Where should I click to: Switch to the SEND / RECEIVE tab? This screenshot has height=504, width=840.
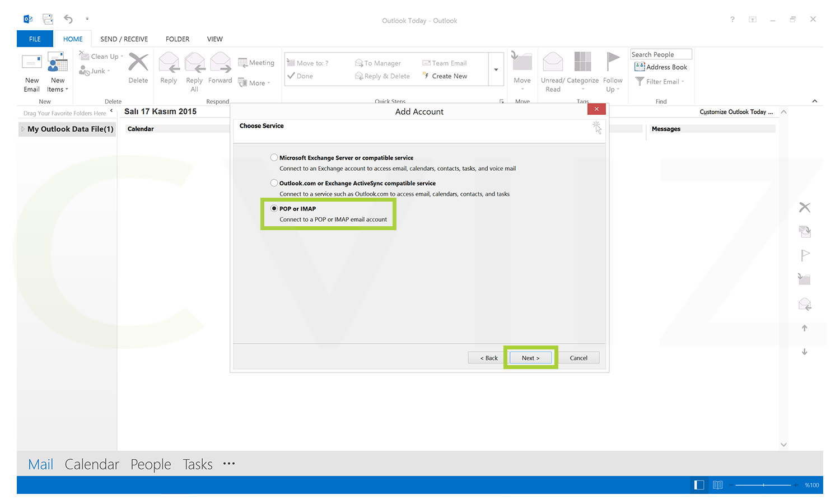[x=124, y=39]
